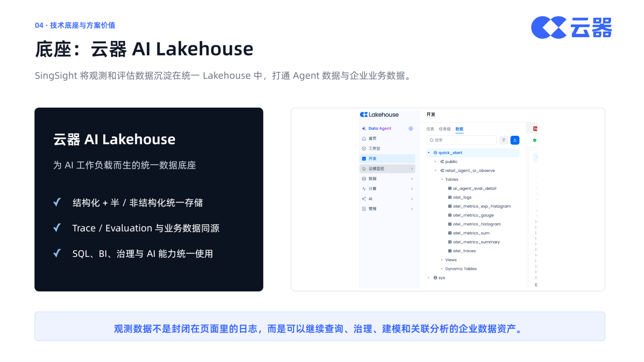This screenshot has width=644, height=362.
Task: Expand the 运维监控 sidebar section arrow
Action: (412, 169)
